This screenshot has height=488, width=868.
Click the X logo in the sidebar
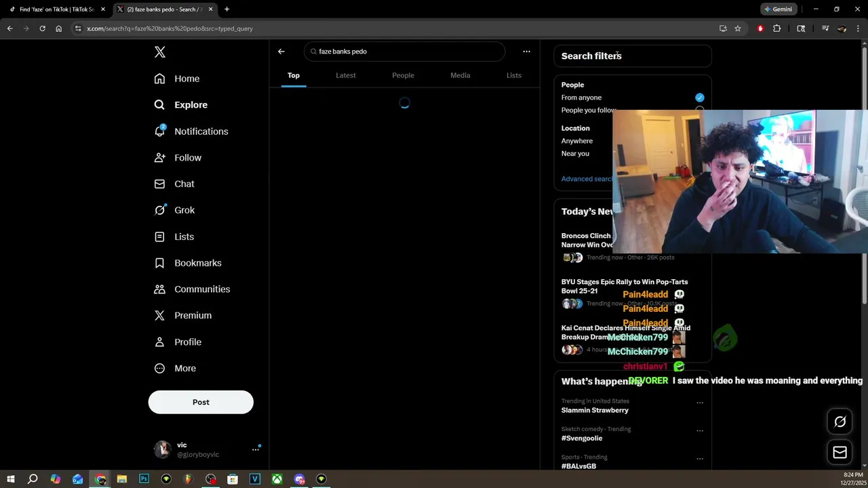(x=160, y=52)
